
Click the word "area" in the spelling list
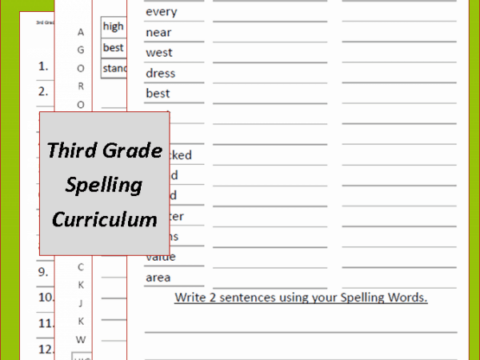pos(158,277)
